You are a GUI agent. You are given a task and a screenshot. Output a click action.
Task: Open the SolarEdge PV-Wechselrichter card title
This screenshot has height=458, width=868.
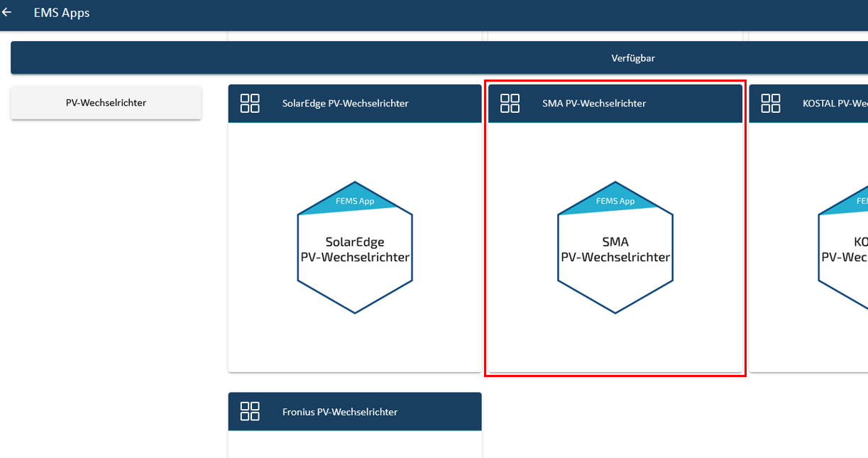coord(346,103)
